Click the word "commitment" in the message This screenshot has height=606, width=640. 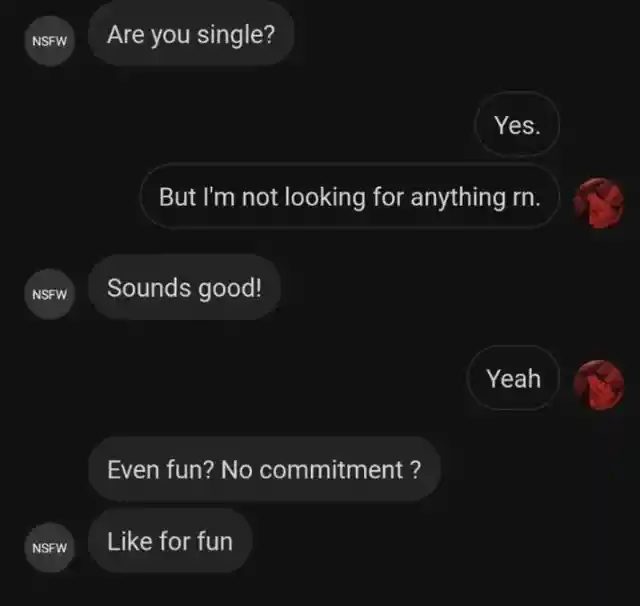pos(331,470)
